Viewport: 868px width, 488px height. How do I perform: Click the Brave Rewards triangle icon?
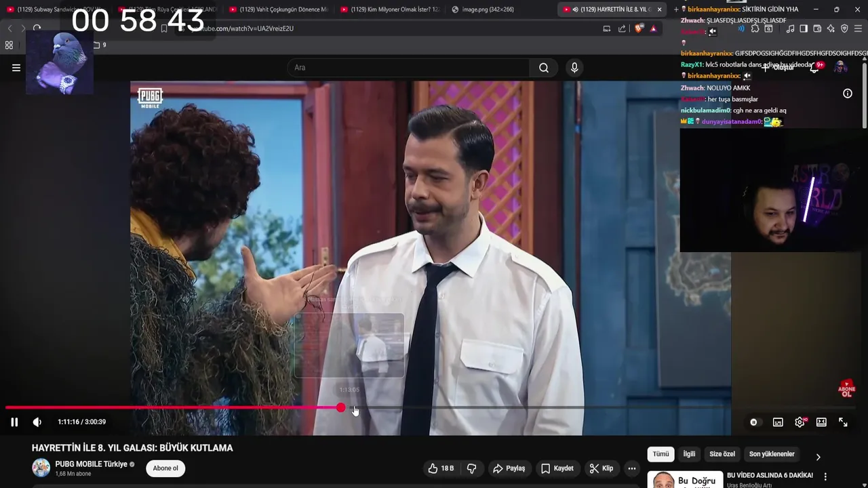654,28
